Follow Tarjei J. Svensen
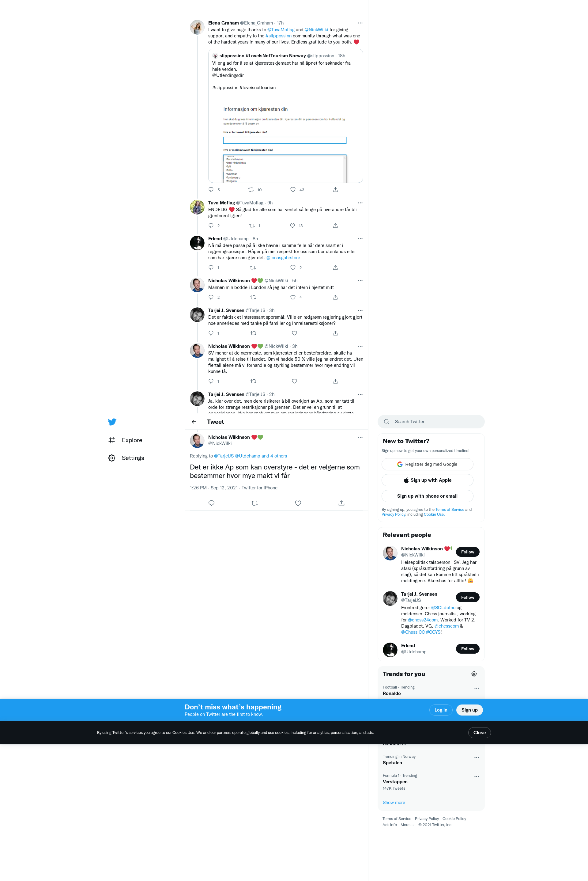 coord(467,597)
